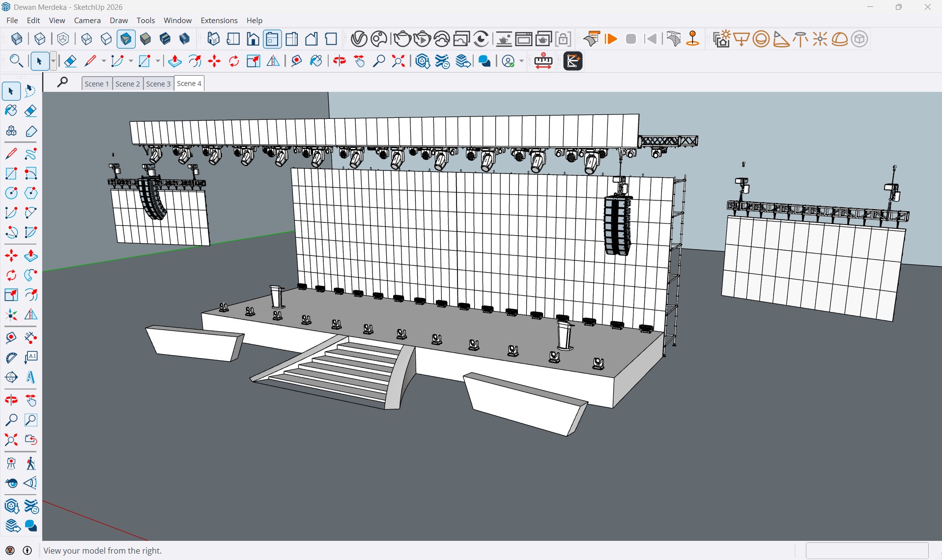Select the Make Component tool
This screenshot has width=942, height=560.
[x=11, y=131]
